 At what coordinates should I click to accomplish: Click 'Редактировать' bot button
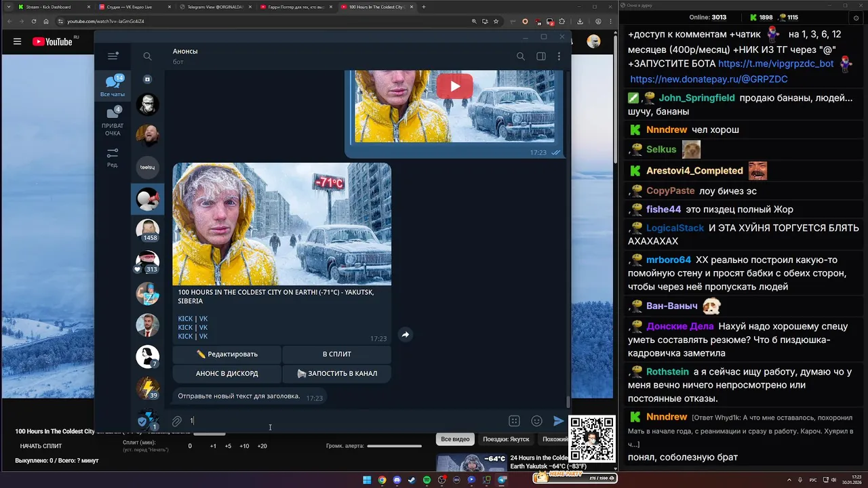coord(226,354)
